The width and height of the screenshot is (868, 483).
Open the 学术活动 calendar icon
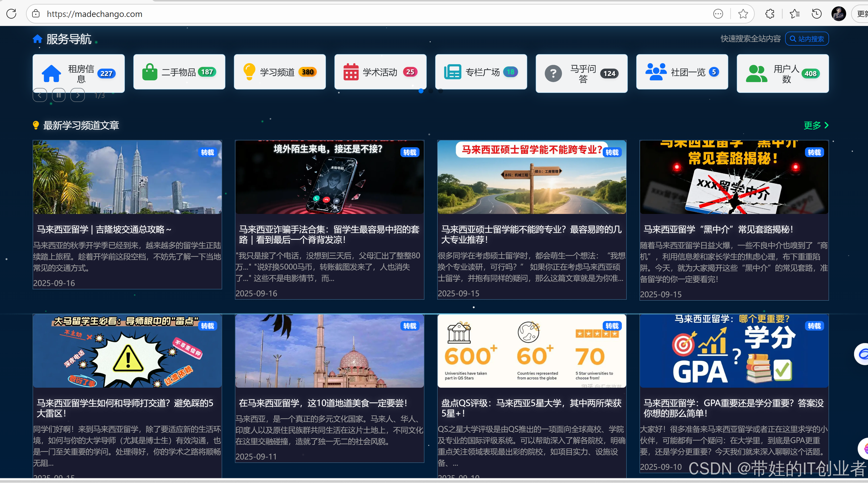[x=351, y=72]
